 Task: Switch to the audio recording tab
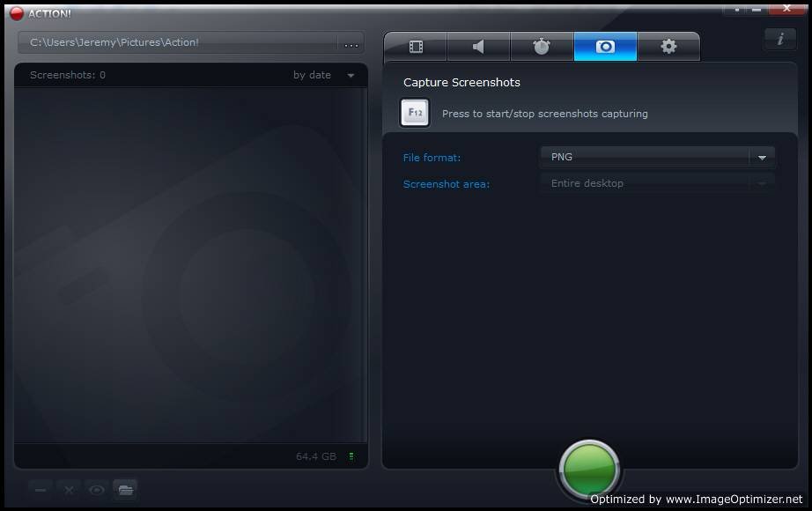click(x=478, y=47)
